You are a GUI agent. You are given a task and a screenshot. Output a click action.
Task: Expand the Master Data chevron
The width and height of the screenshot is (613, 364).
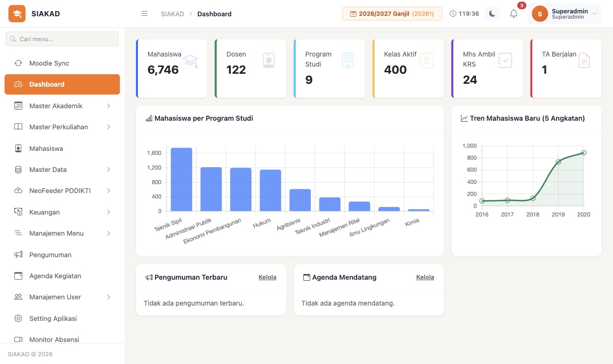109,170
